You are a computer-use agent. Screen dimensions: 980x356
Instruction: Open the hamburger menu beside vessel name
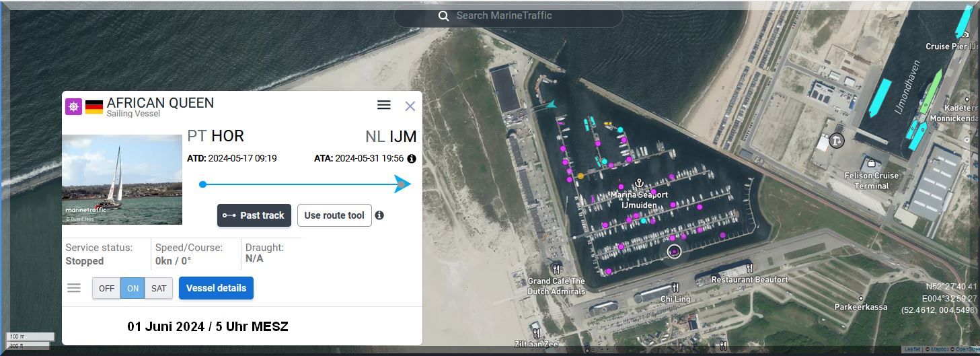384,105
